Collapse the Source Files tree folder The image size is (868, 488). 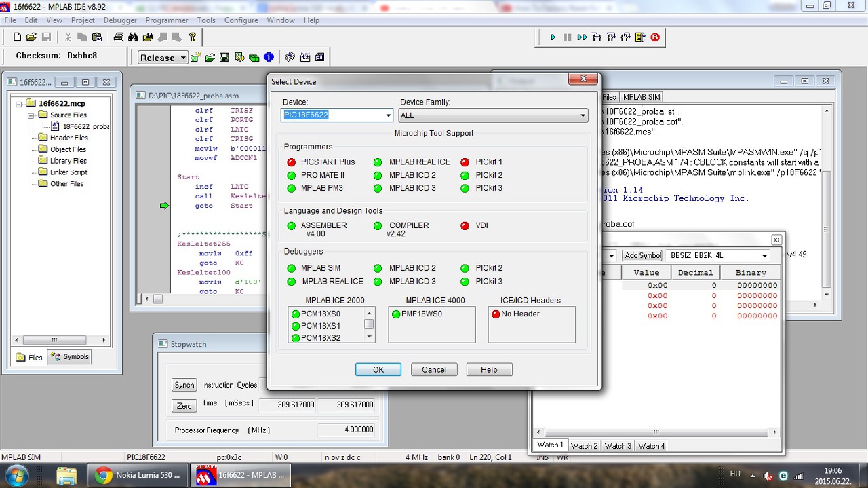31,115
